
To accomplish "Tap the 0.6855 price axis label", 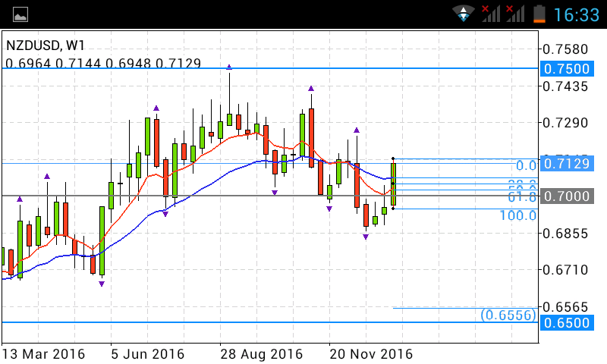I will (565, 234).
